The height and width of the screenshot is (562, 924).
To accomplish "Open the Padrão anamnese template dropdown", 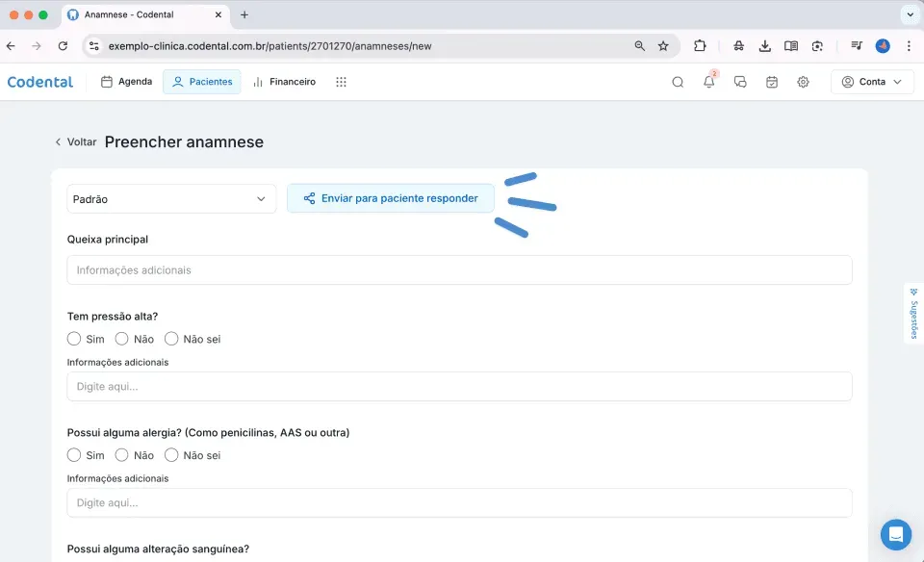I will (171, 199).
